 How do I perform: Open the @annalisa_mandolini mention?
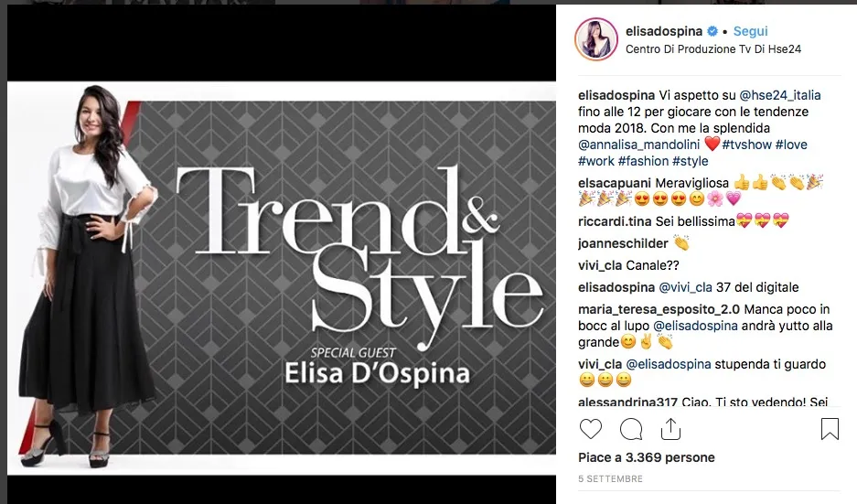tap(639, 145)
